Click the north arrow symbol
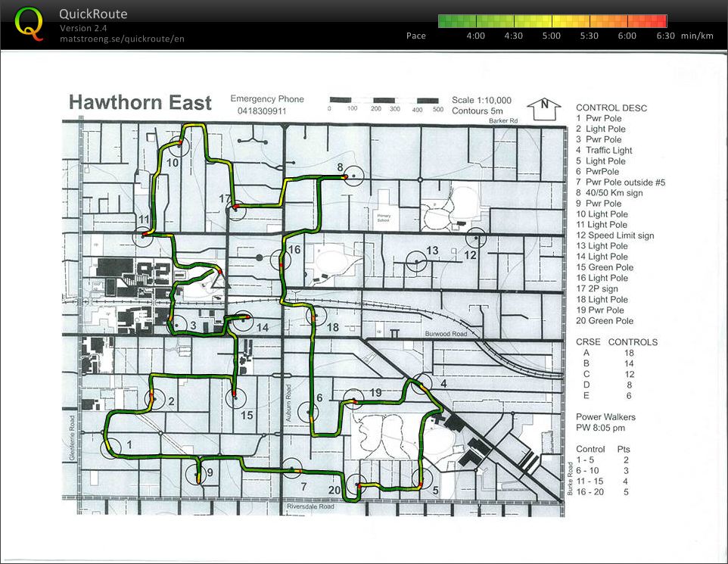 point(543,108)
